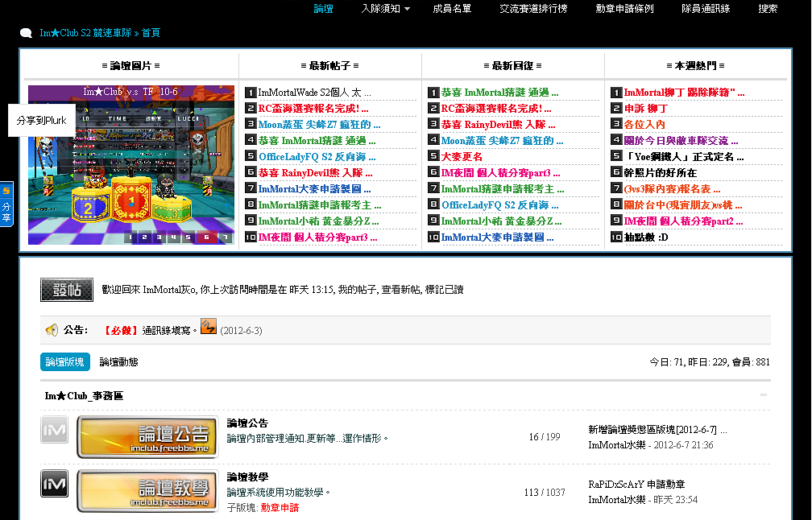Viewport: 812px width, 520px height.
Task: Go to 交流賽道排行榜 page
Action: (x=533, y=9)
